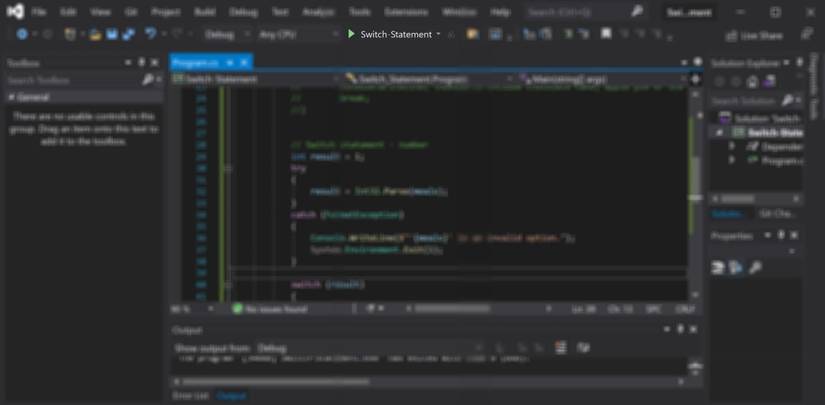Pin the Toolbox panel with auto-hide icon
Viewport: 825px width, 405px height.
tap(141, 62)
